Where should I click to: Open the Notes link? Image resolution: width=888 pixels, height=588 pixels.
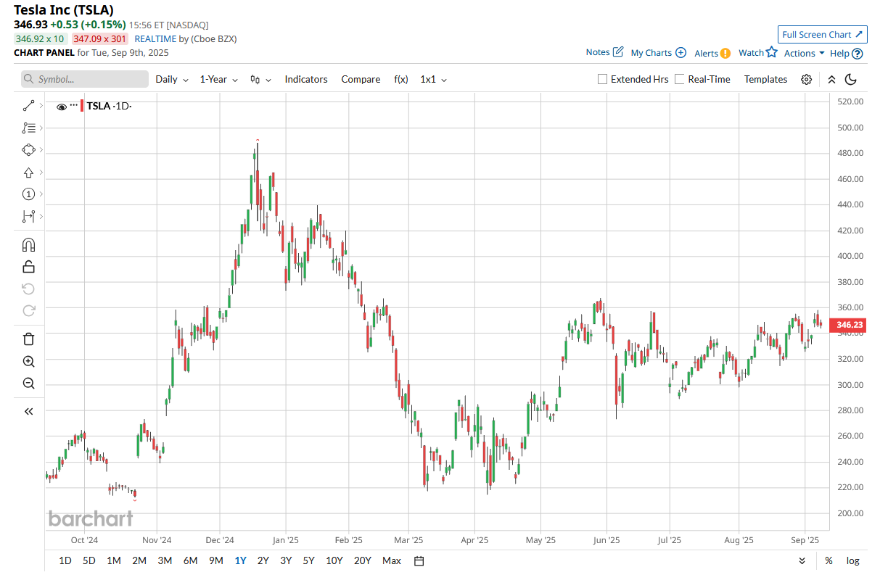[598, 52]
